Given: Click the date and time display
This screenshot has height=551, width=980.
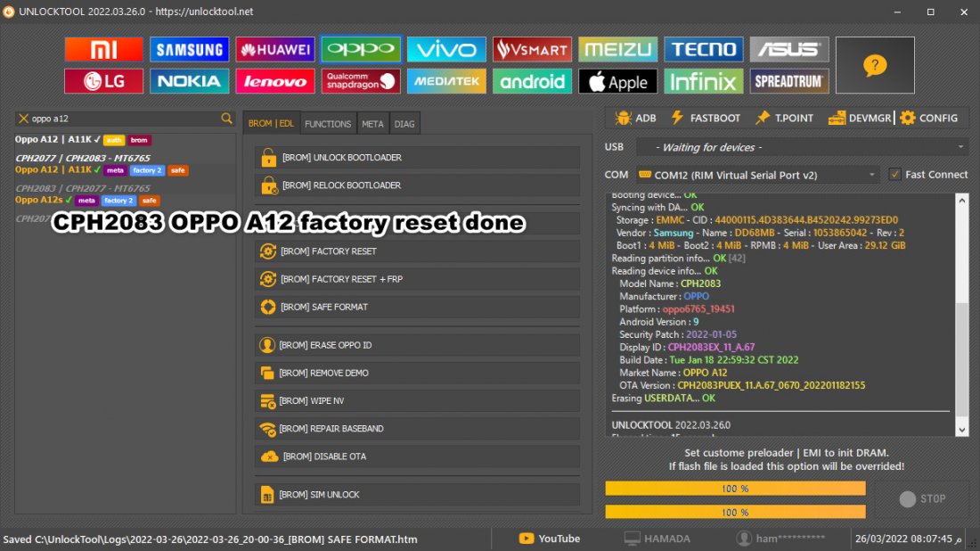Looking at the screenshot, I should pyautogui.click(x=908, y=539).
